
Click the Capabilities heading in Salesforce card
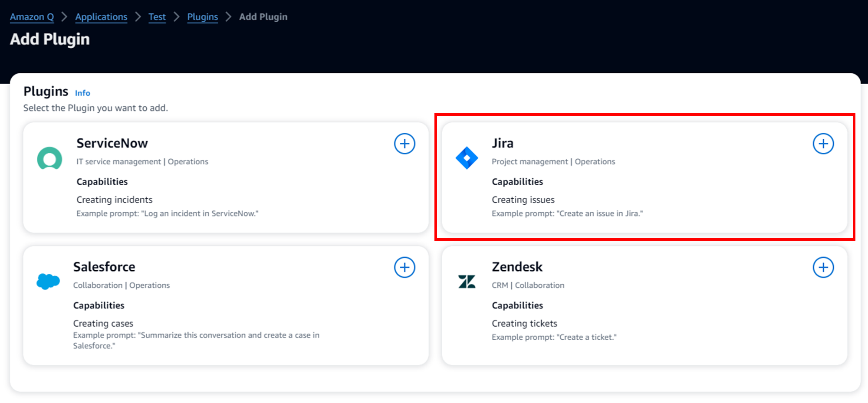(99, 305)
